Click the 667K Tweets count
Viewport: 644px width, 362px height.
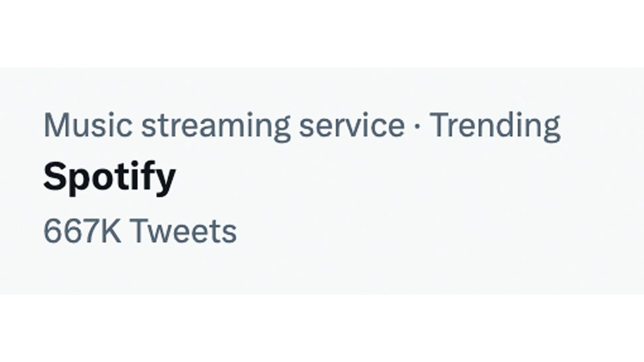pyautogui.click(x=139, y=231)
